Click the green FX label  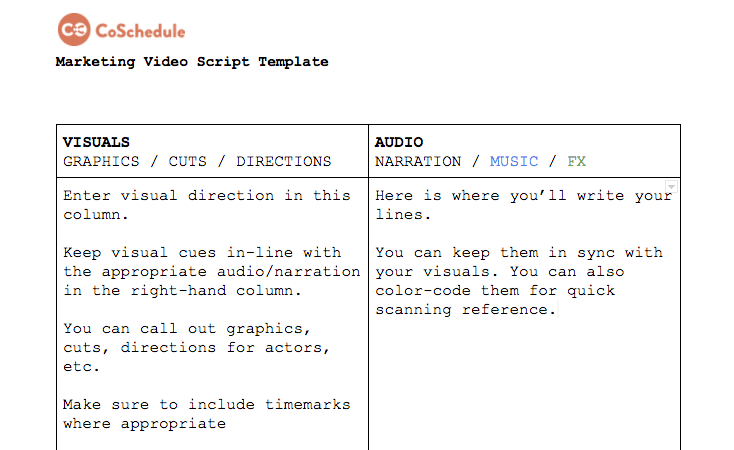click(x=576, y=161)
